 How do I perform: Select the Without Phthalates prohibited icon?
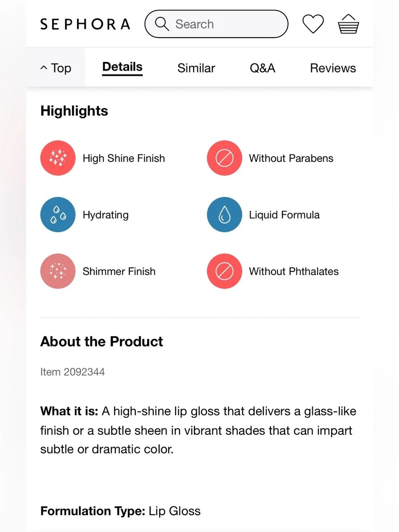coord(224,271)
